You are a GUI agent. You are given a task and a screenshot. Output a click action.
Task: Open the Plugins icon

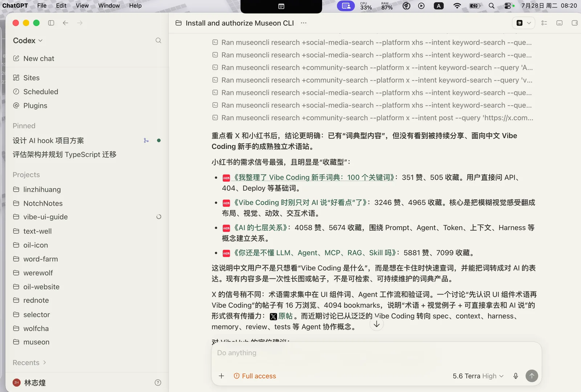coord(16,105)
